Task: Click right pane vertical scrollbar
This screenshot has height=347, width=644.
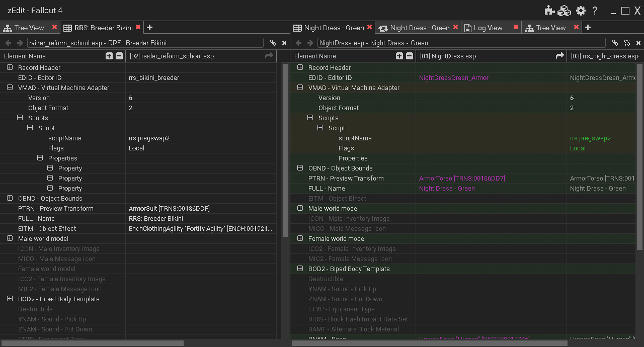Action: [x=639, y=156]
